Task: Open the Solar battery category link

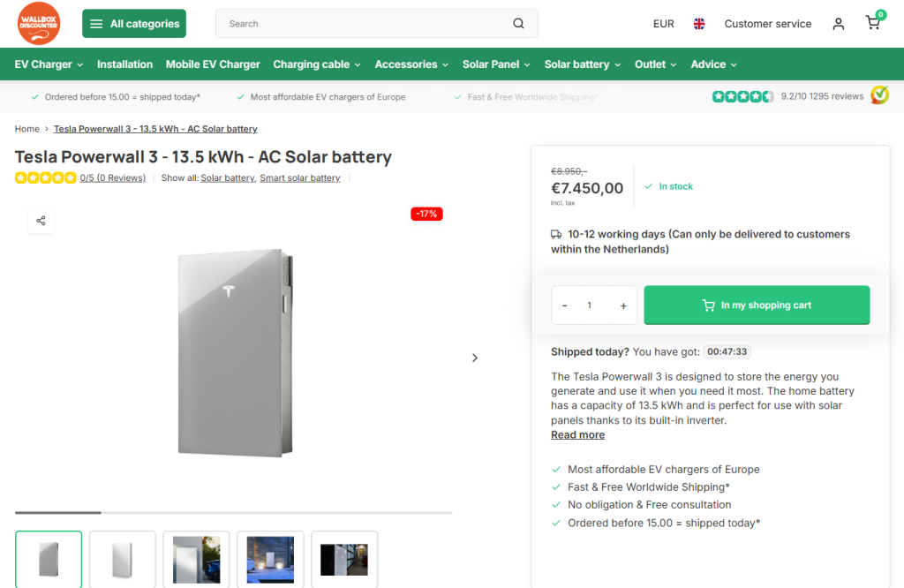Action: point(229,177)
